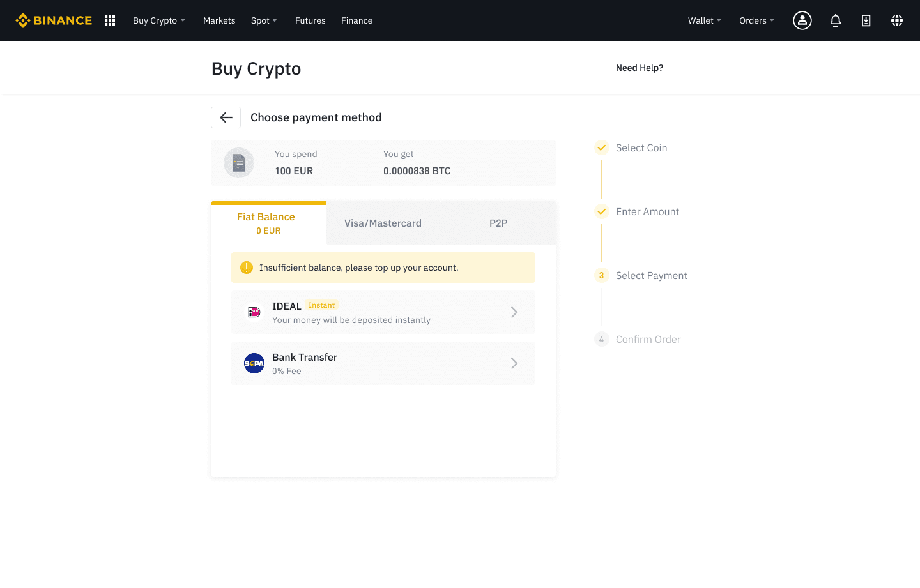Click the Confirm Order step label
920x588 pixels.
[648, 339]
